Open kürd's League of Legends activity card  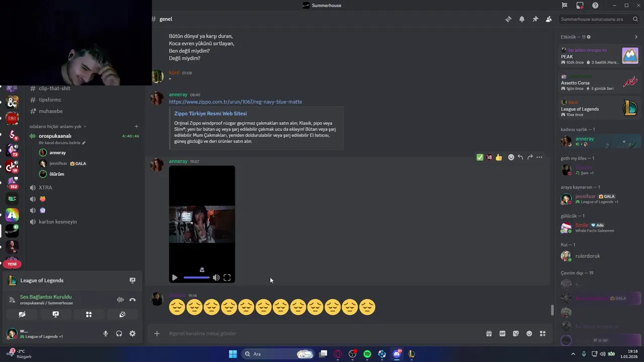tap(599, 108)
